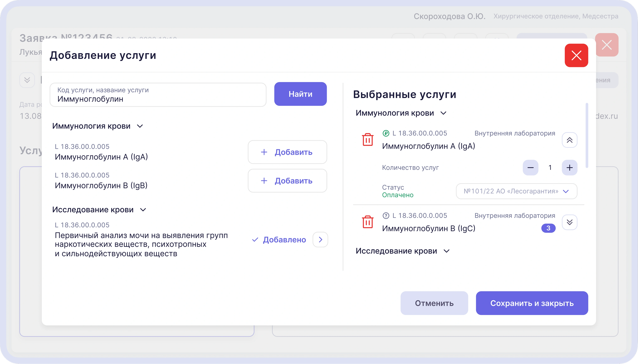Click Сохранить и закрыть button

[532, 303]
